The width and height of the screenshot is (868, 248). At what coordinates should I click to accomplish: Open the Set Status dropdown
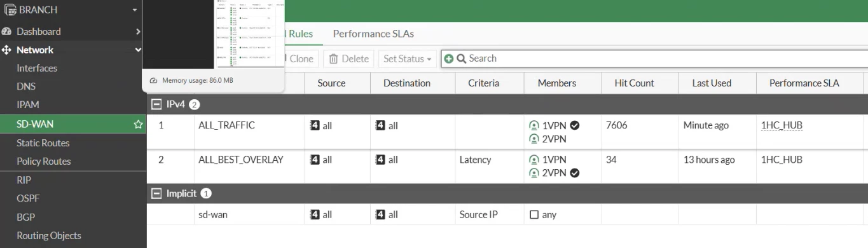[x=408, y=59]
